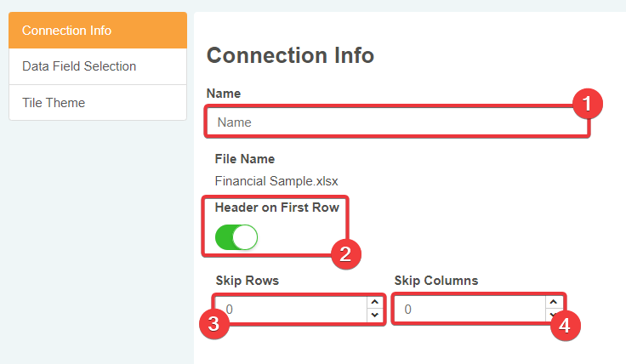Click the red number 3 badge
The width and height of the screenshot is (626, 364).
click(x=214, y=324)
